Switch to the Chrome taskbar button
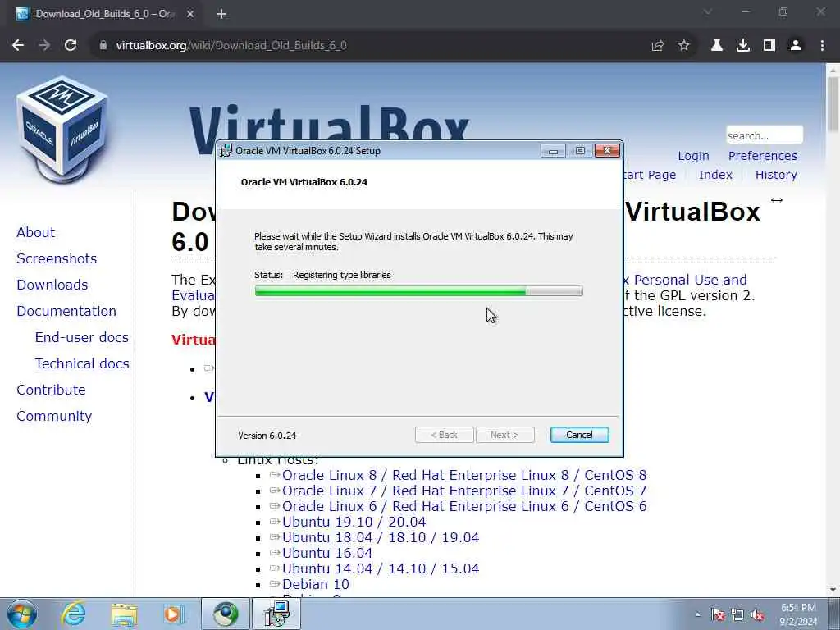This screenshot has height=630, width=840. coord(226,614)
